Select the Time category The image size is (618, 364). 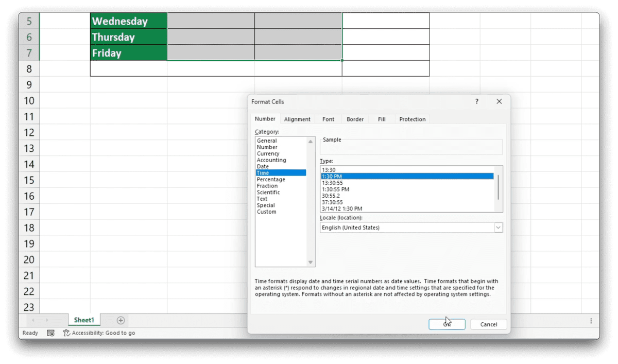pyautogui.click(x=281, y=173)
